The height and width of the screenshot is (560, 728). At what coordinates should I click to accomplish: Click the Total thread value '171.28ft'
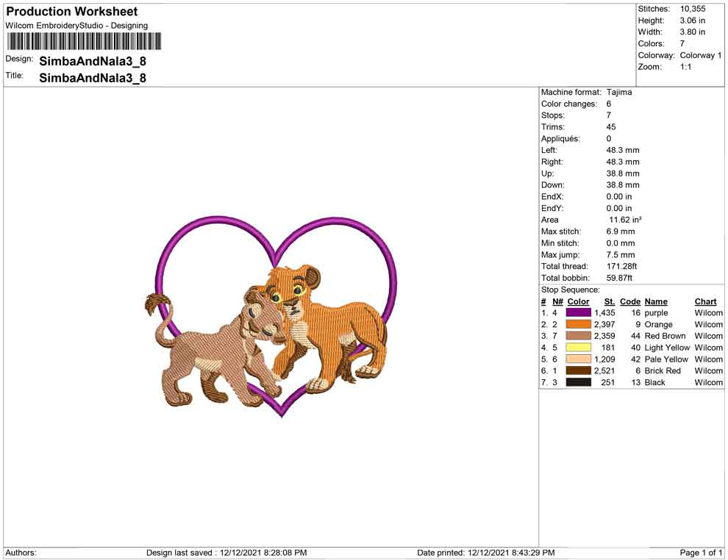pyautogui.click(x=621, y=266)
